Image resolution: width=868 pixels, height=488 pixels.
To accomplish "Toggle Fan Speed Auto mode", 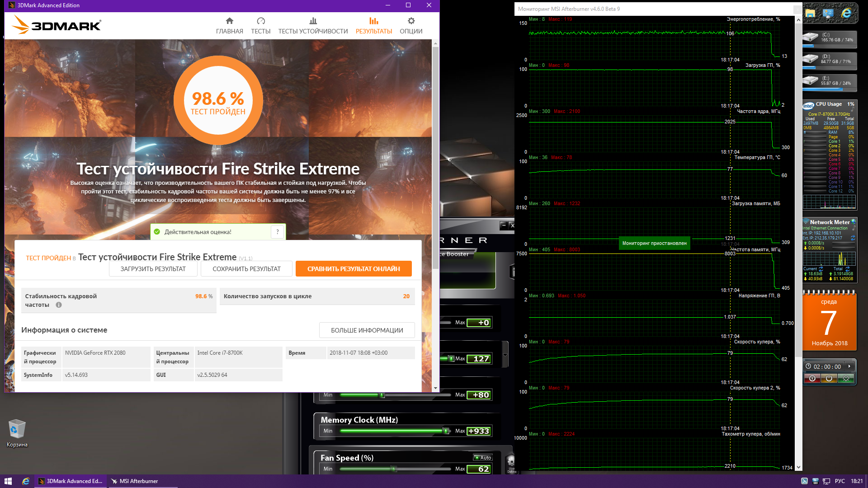I will 482,458.
